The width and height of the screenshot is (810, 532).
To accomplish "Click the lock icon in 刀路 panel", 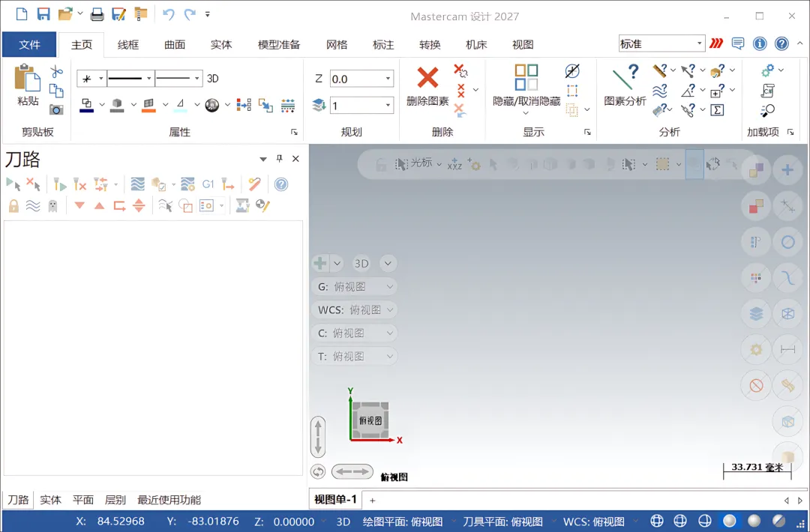I will pos(14,206).
